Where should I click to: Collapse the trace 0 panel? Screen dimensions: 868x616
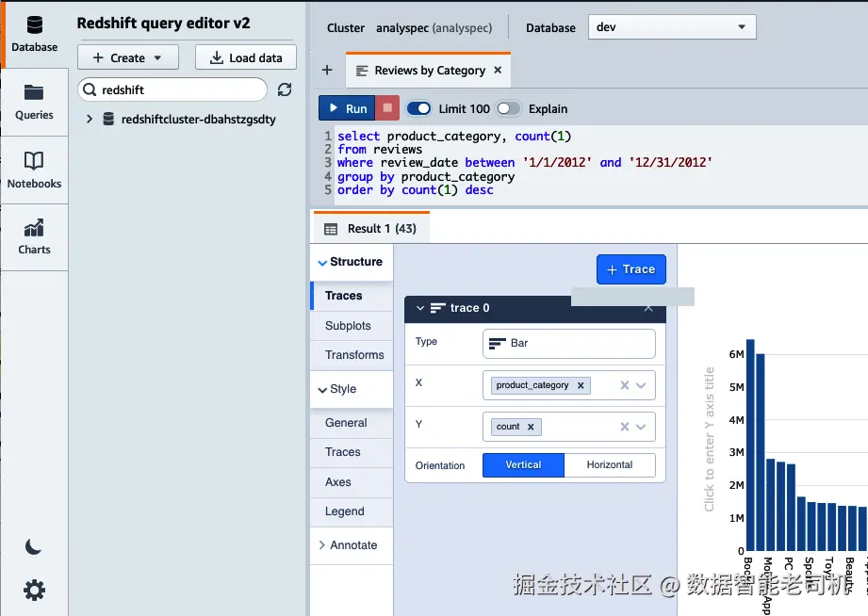point(420,308)
